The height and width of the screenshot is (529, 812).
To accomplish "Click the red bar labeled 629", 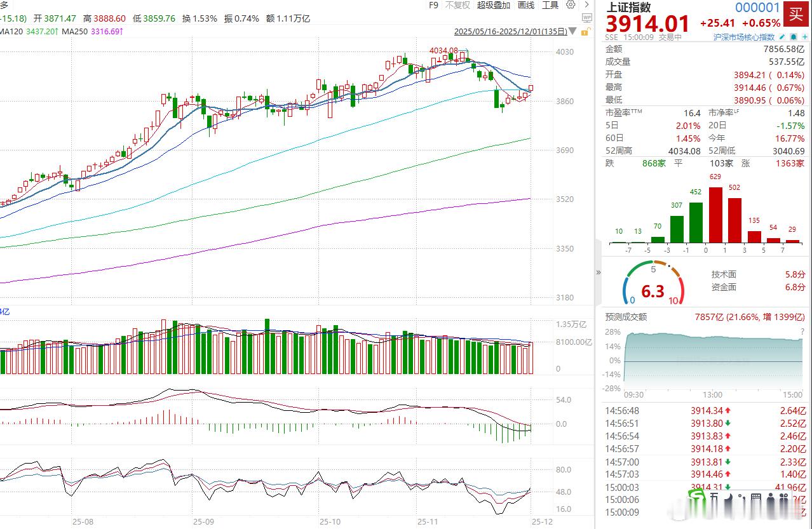I will coord(715,215).
